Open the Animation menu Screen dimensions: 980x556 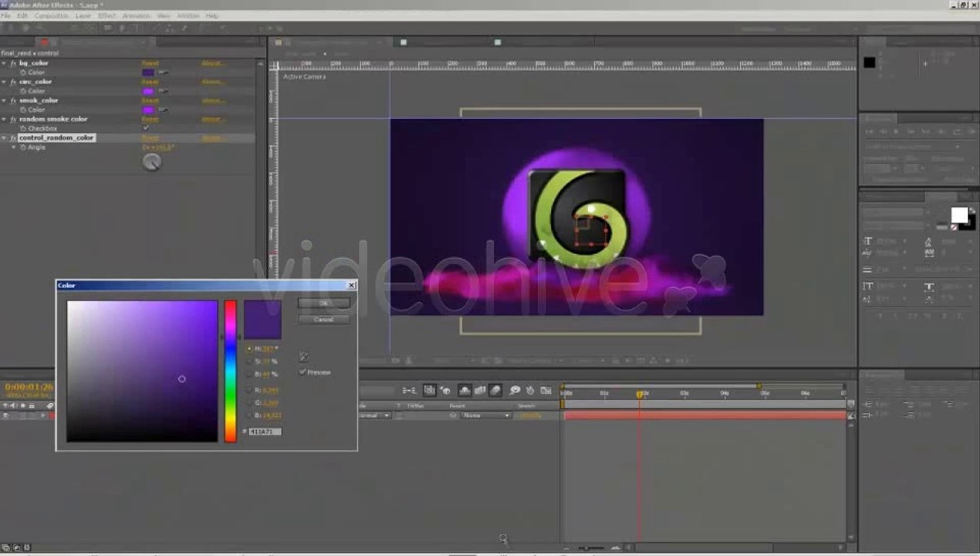(x=137, y=15)
